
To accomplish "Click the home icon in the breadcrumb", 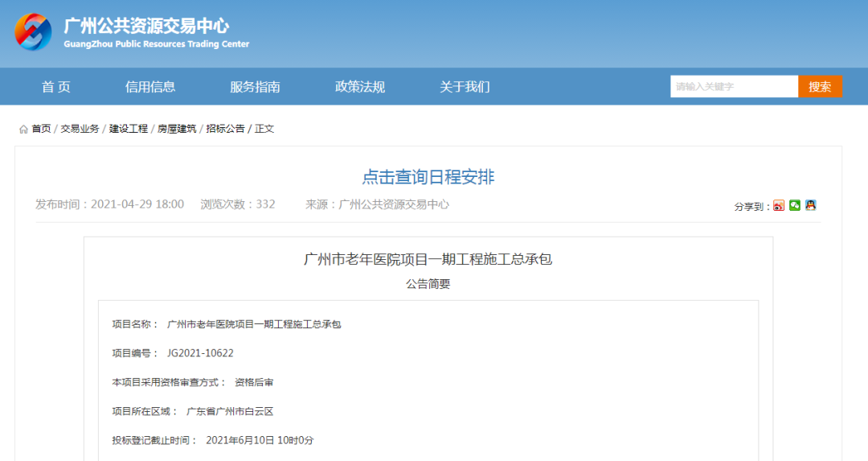I will pos(23,129).
